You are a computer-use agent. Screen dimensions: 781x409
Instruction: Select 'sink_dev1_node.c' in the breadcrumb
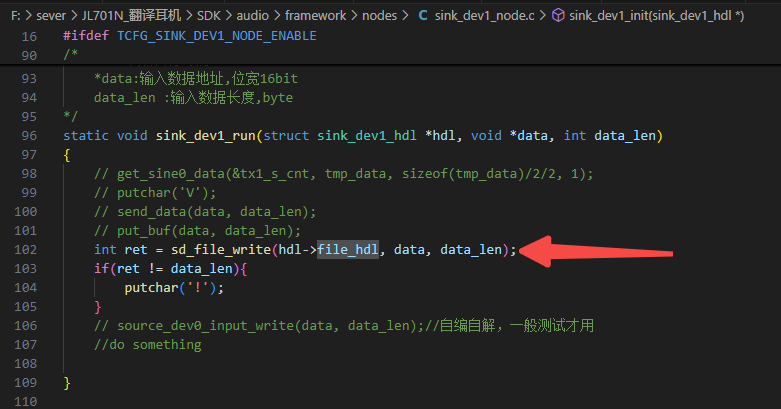(x=484, y=16)
